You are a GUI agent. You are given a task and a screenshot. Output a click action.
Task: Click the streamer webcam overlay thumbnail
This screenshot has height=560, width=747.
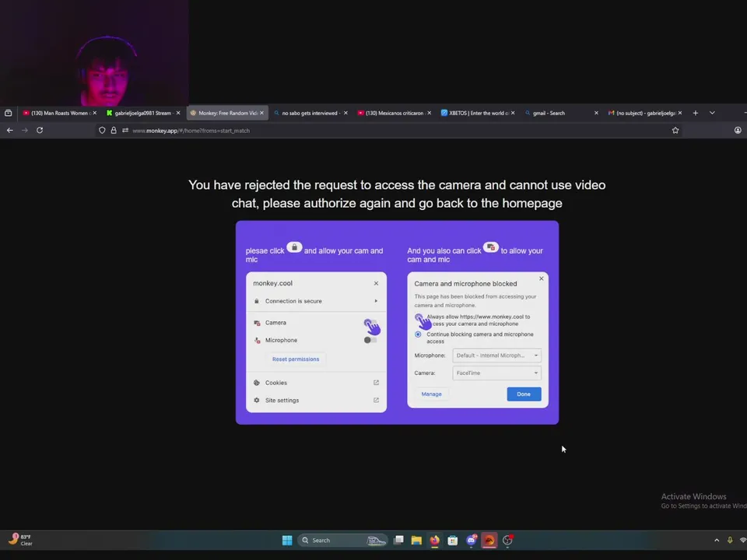click(x=94, y=53)
